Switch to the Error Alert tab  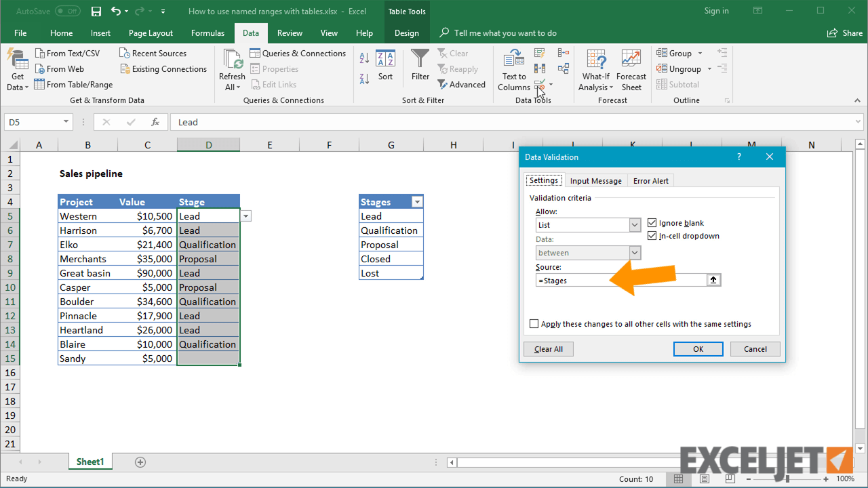click(650, 180)
